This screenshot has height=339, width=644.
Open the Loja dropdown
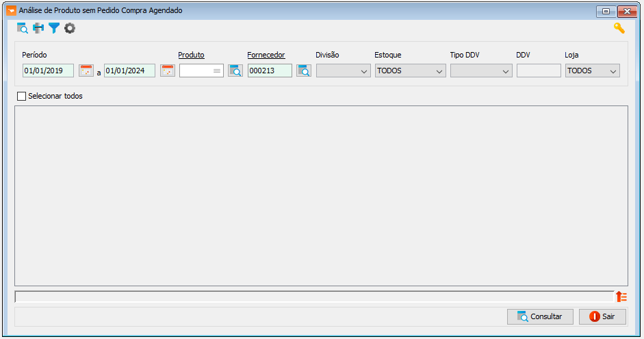(x=593, y=71)
